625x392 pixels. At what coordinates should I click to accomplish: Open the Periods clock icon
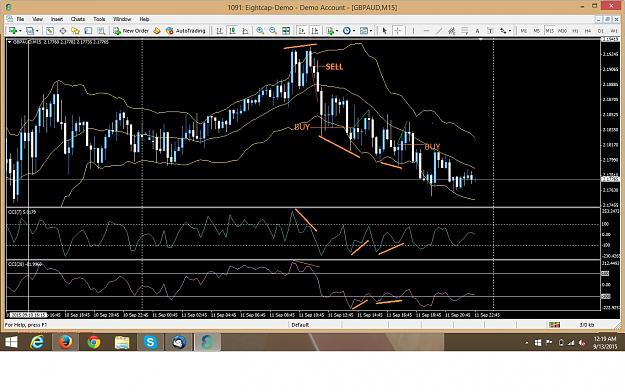point(347,31)
